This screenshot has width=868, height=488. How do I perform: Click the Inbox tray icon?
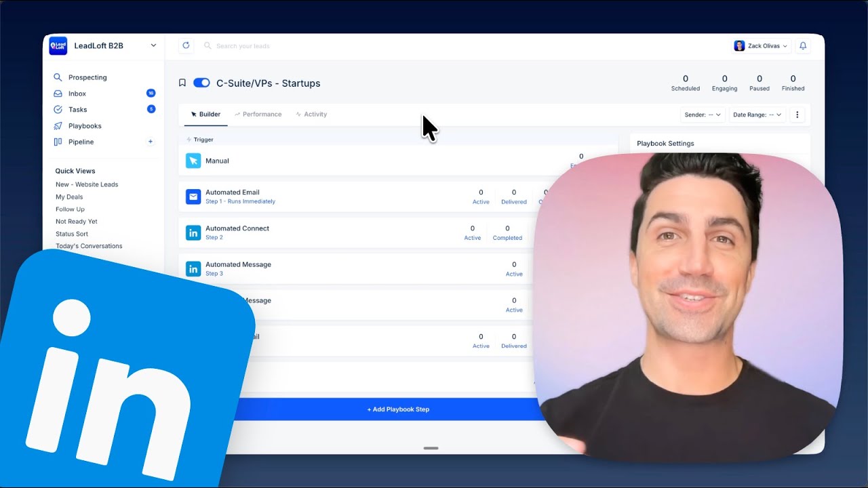coord(58,94)
